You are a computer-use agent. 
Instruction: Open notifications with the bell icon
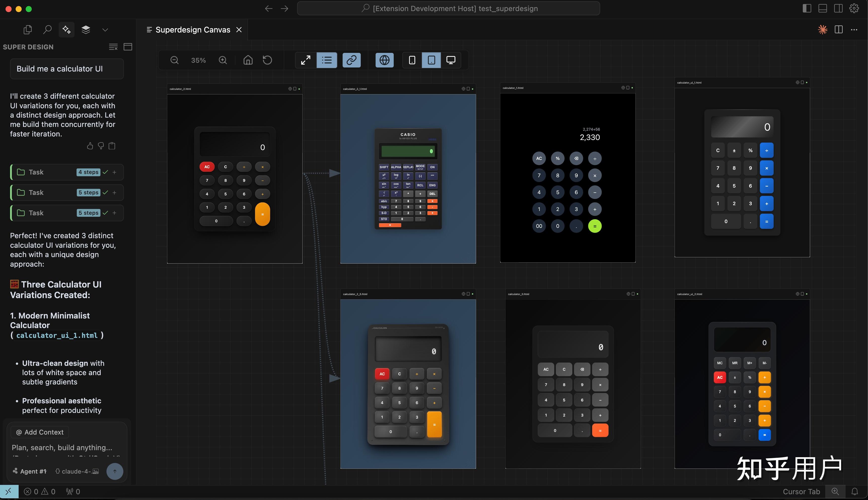pos(855,491)
